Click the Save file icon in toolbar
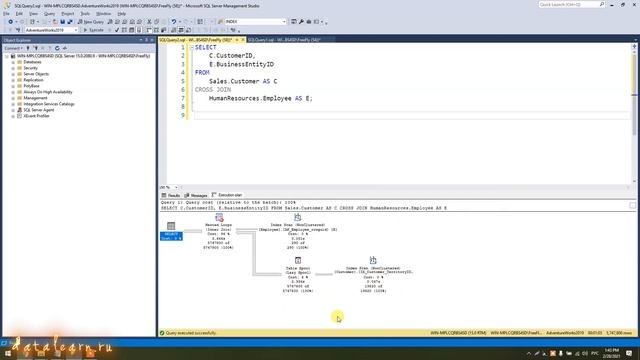This screenshot has width=640, height=360. point(62,22)
